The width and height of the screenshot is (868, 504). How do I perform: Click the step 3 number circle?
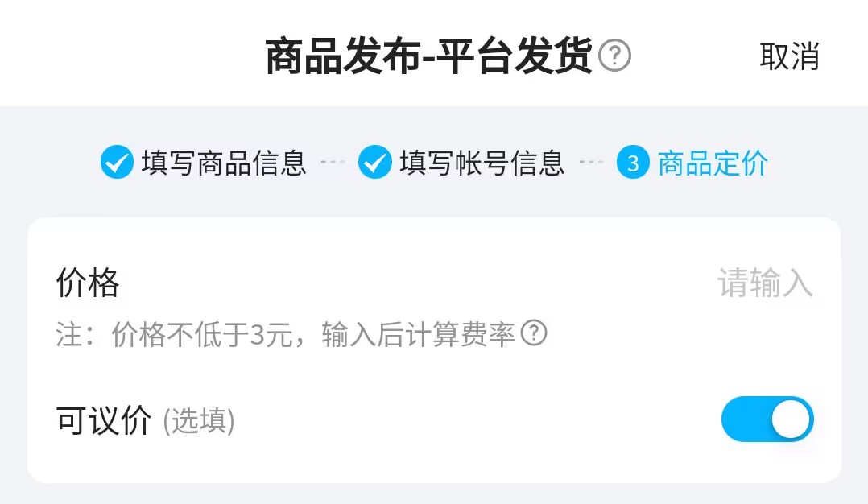pyautogui.click(x=633, y=162)
